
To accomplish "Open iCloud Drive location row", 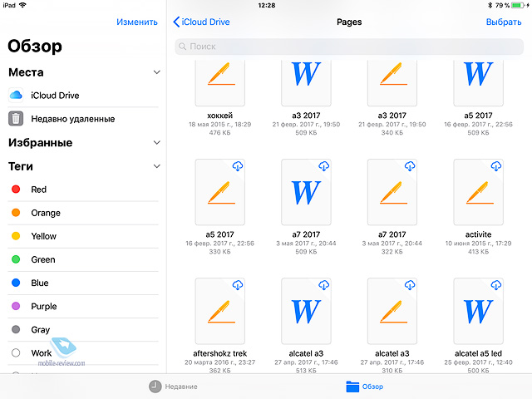I will point(83,96).
